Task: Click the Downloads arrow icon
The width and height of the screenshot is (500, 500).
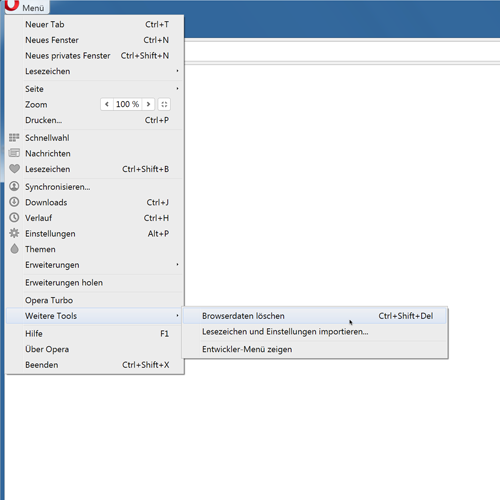Action: point(14,202)
